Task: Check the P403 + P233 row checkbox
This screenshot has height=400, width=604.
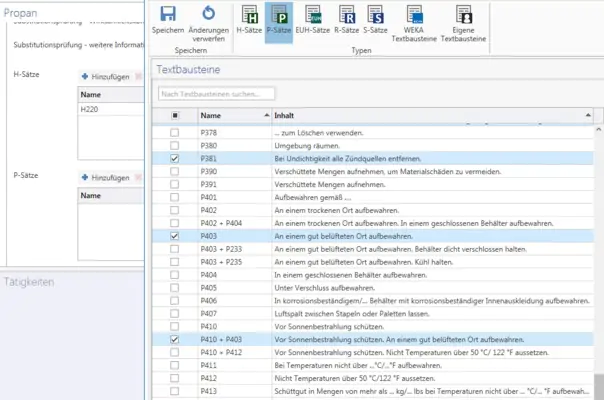Action: click(x=174, y=249)
